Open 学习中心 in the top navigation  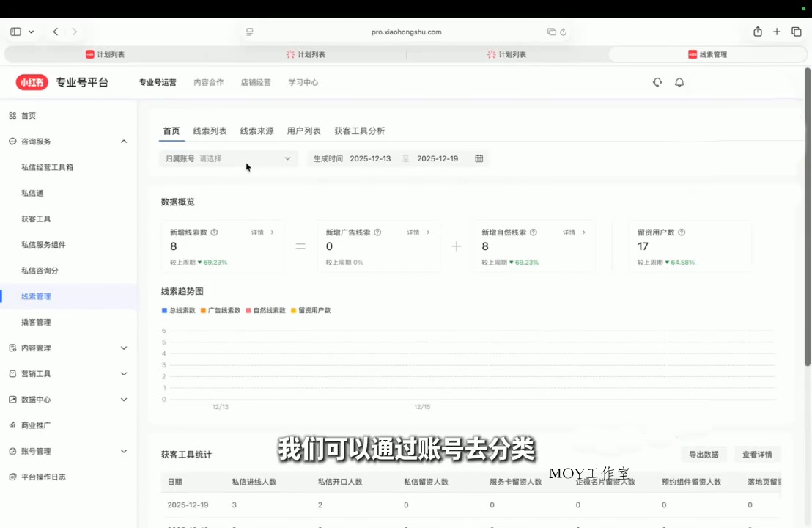click(x=303, y=82)
